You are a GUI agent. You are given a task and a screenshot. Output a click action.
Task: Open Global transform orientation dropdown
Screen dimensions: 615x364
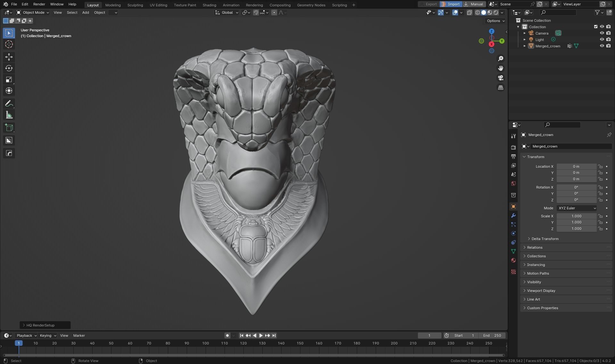[x=227, y=12]
